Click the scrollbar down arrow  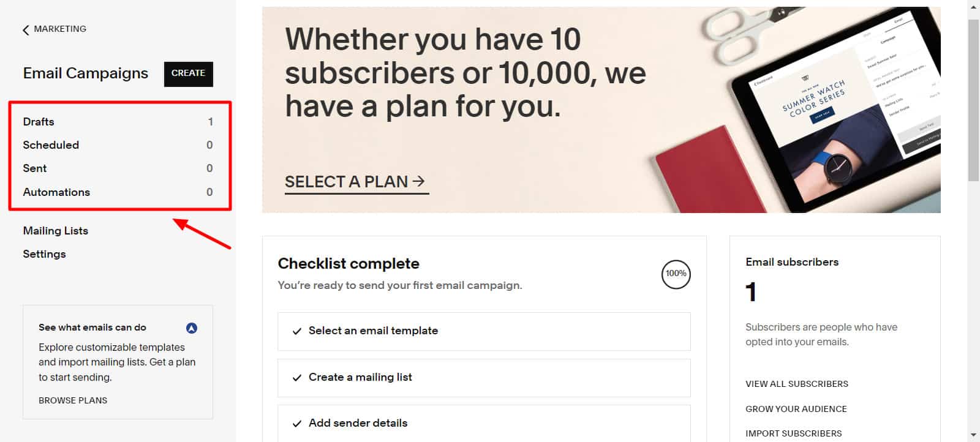[x=973, y=435]
